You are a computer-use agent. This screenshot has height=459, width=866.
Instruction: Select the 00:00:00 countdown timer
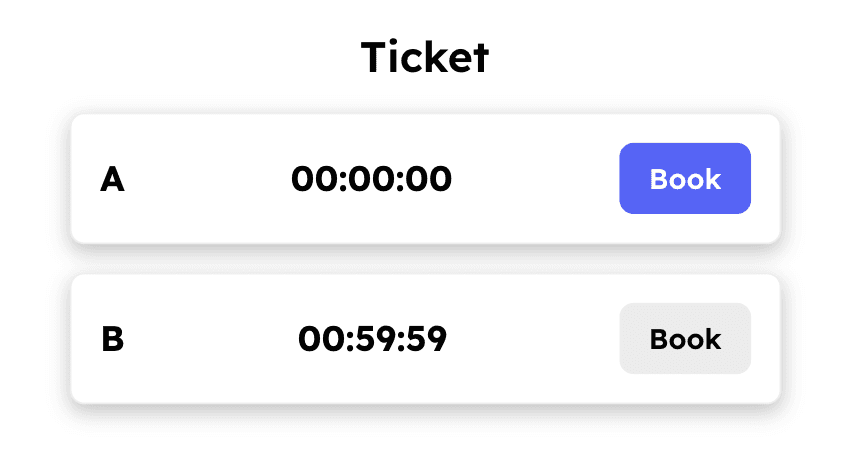coord(371,179)
